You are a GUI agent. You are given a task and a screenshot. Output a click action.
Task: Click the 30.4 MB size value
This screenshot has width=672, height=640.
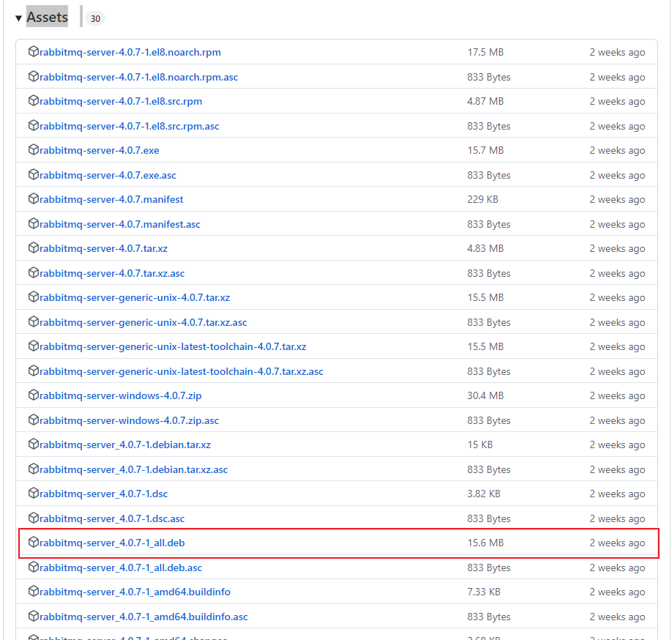point(485,395)
